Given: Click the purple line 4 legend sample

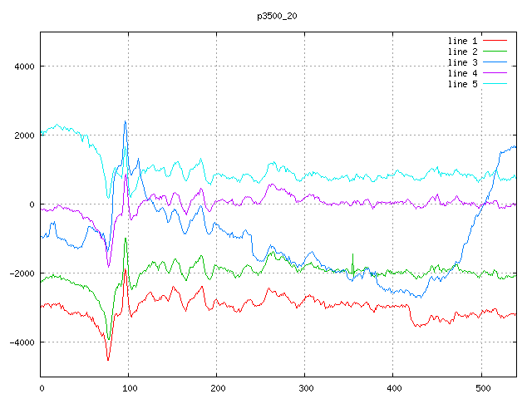Looking at the screenshot, I should 495,73.
